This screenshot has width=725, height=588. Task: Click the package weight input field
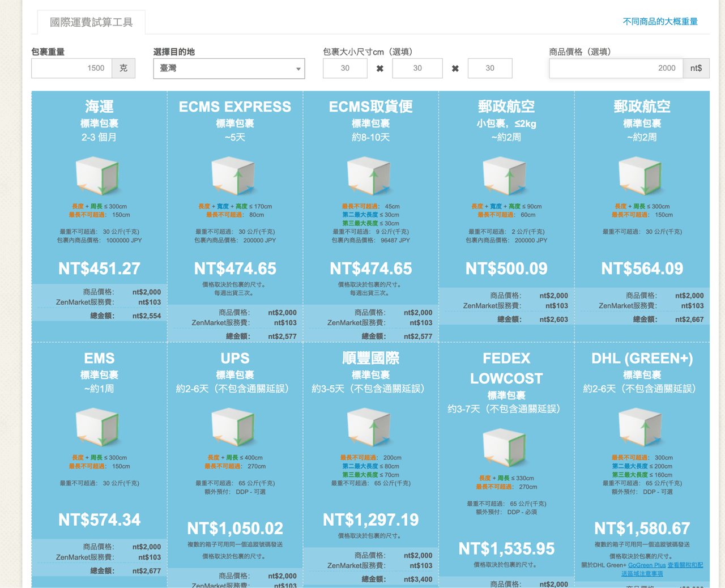coord(71,68)
